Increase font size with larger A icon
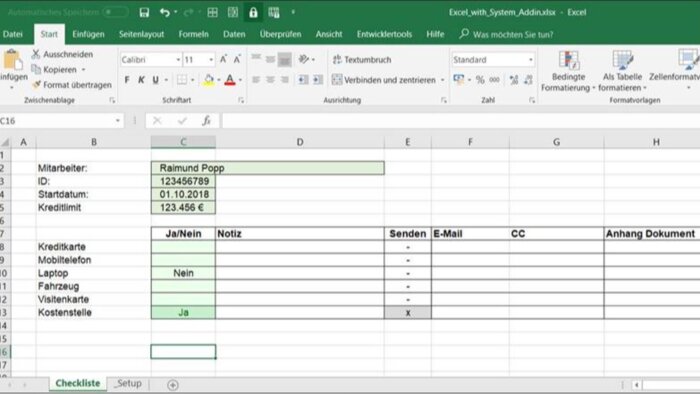This screenshot has height=394, width=700. click(x=223, y=59)
